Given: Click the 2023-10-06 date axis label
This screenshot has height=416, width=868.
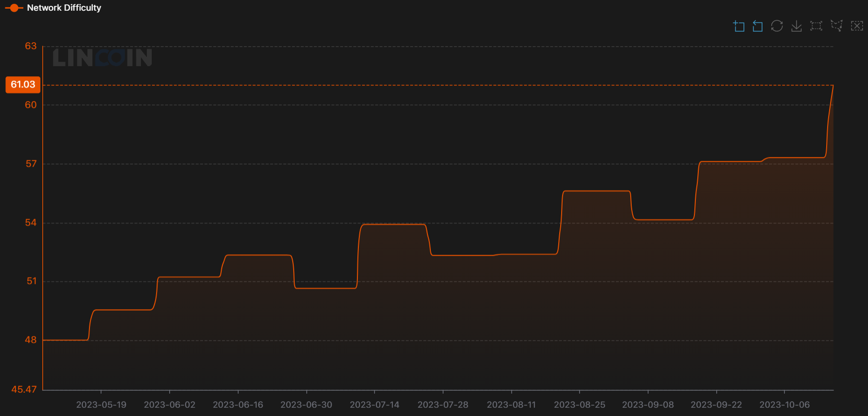Looking at the screenshot, I should pos(784,405).
